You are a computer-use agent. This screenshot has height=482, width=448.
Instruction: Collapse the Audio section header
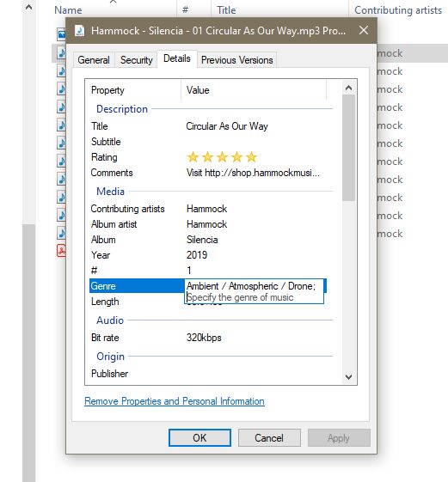coord(110,320)
